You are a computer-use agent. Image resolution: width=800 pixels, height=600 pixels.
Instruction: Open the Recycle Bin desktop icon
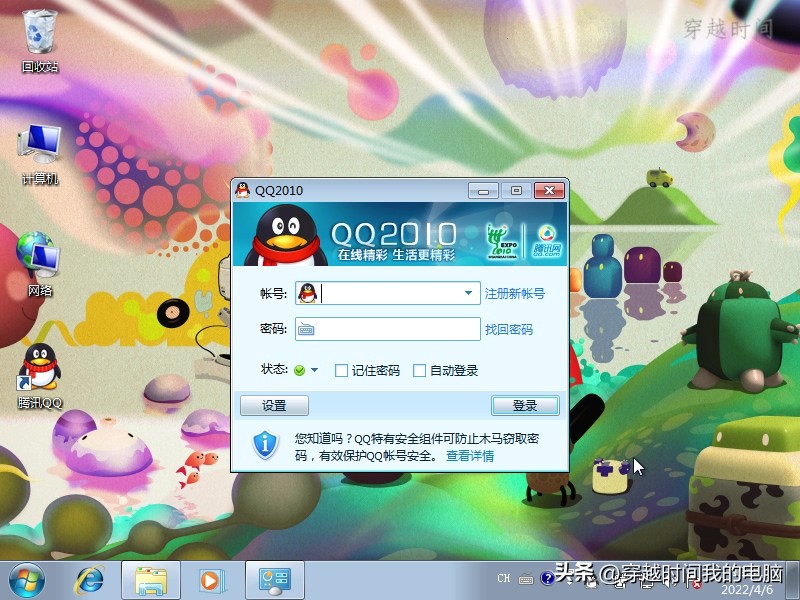click(40, 41)
